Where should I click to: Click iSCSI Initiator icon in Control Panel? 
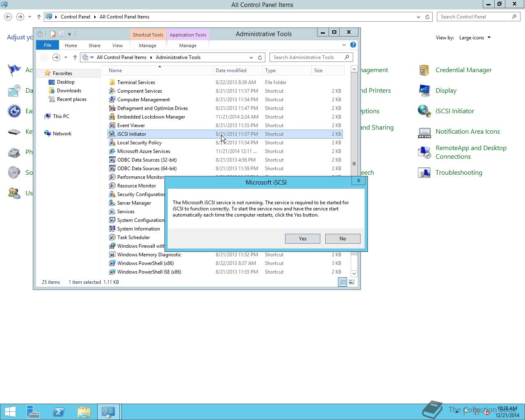pyautogui.click(x=424, y=111)
